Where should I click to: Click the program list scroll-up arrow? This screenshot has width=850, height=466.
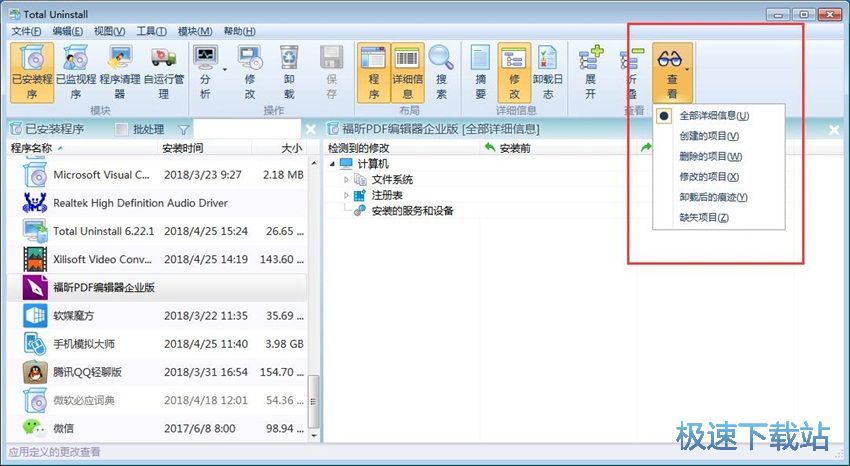coord(313,163)
